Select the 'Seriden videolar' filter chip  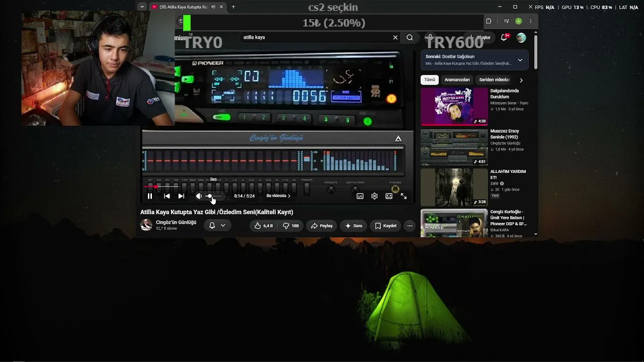[x=494, y=80]
